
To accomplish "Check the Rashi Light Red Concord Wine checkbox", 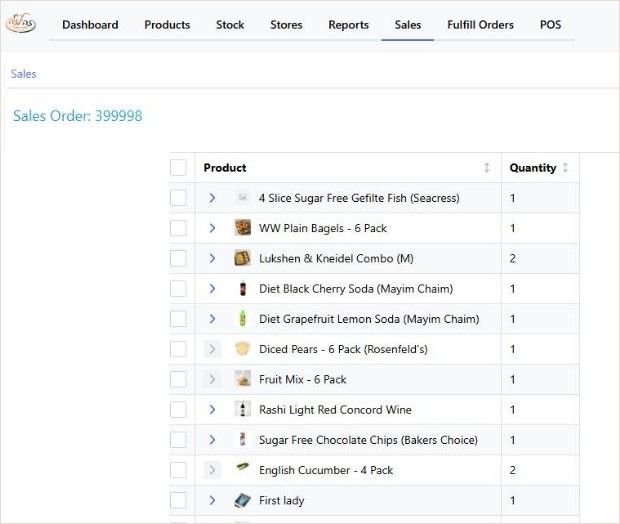I will tap(178, 410).
